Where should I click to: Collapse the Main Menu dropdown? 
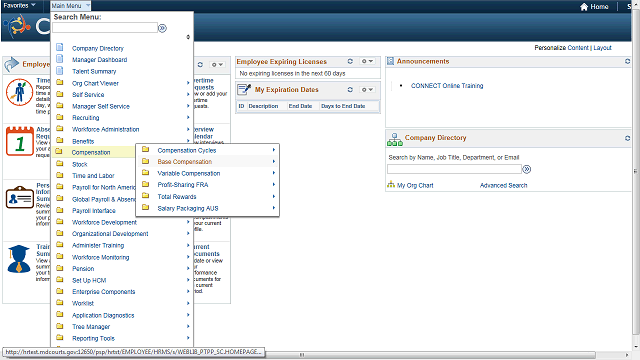70,6
